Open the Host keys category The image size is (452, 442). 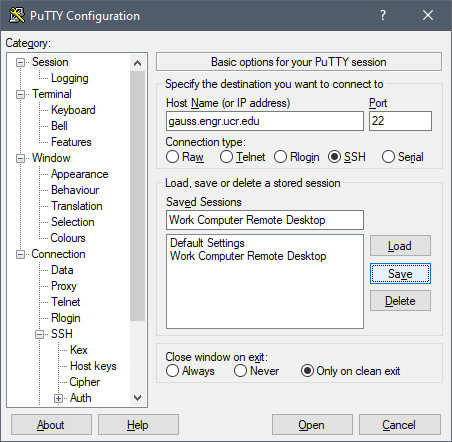[x=93, y=366]
